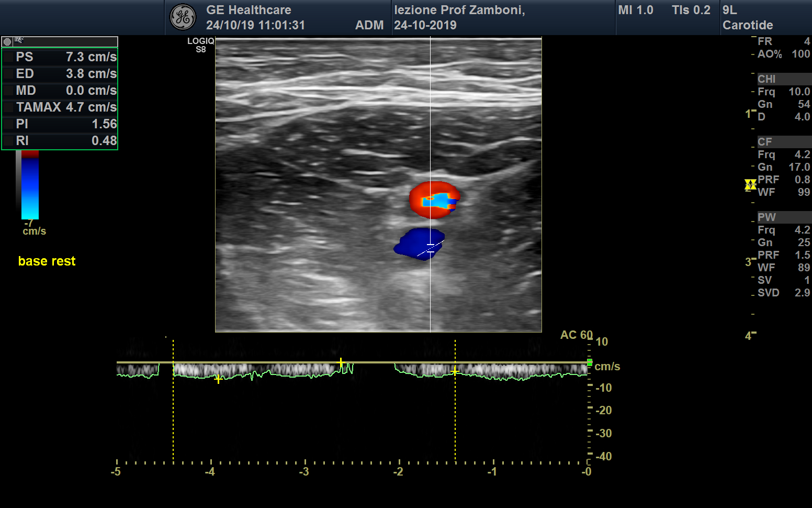The image size is (812, 508).
Task: Click the yellow 'base rest' annotation
Action: (47, 261)
